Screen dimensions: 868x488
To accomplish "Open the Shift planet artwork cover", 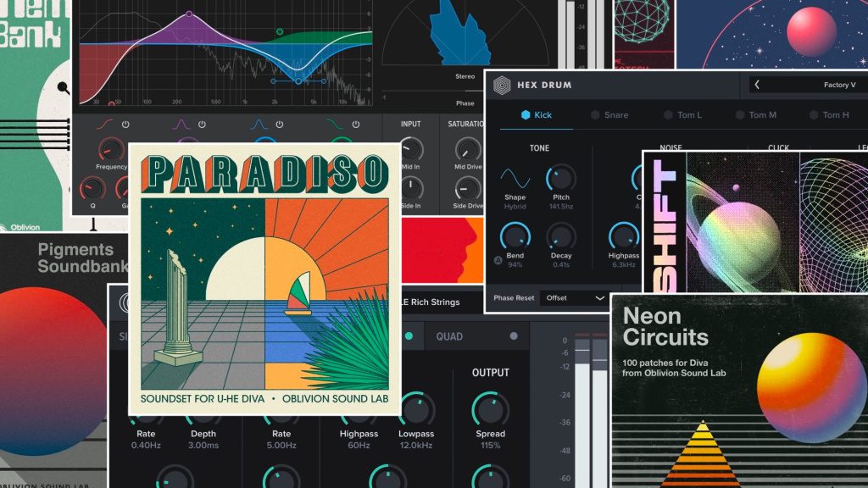I will tap(755, 222).
